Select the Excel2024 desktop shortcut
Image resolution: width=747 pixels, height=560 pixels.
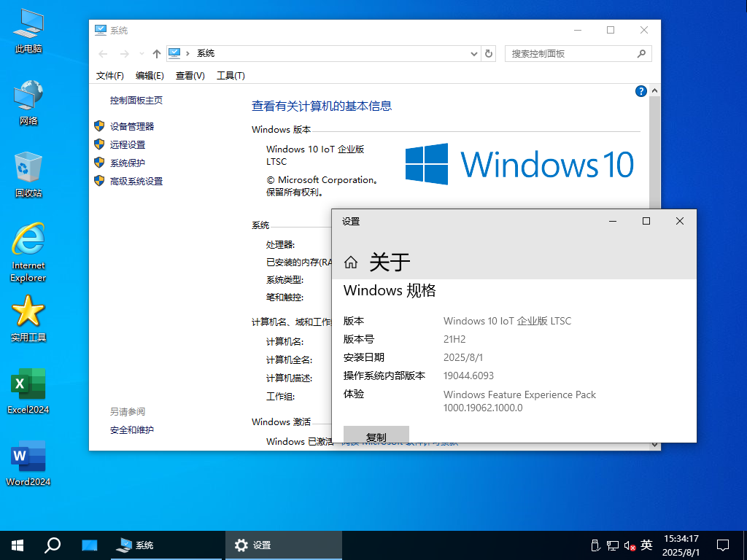[28, 391]
